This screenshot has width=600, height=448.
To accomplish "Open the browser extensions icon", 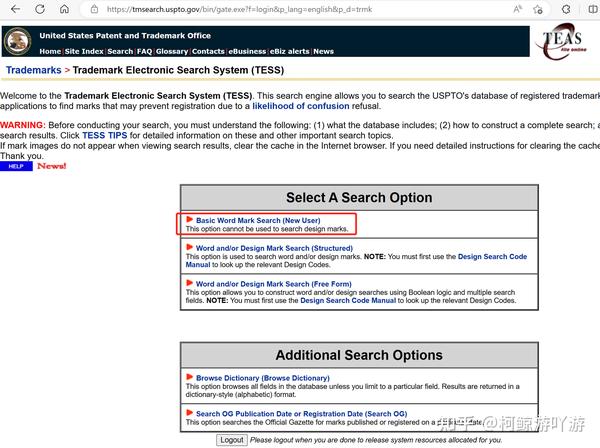I will coord(566,9).
